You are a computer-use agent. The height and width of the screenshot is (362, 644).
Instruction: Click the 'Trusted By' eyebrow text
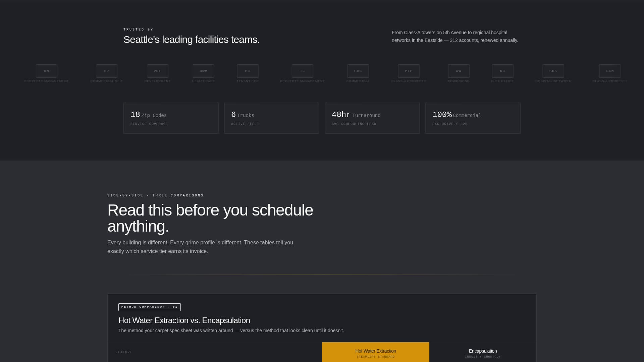click(139, 29)
